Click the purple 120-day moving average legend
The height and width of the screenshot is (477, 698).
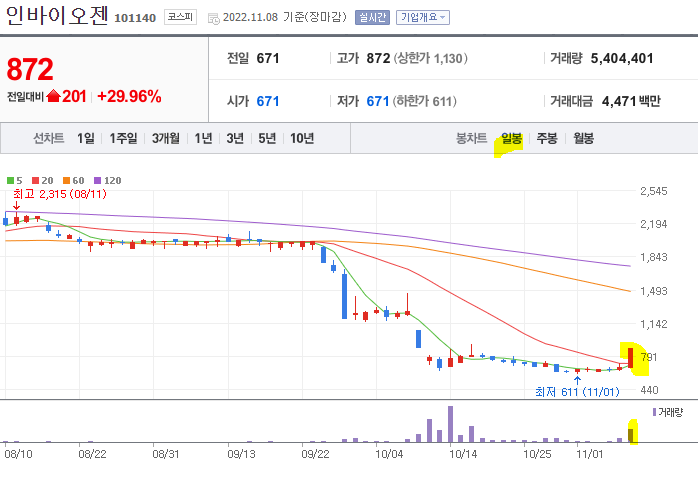click(x=107, y=180)
